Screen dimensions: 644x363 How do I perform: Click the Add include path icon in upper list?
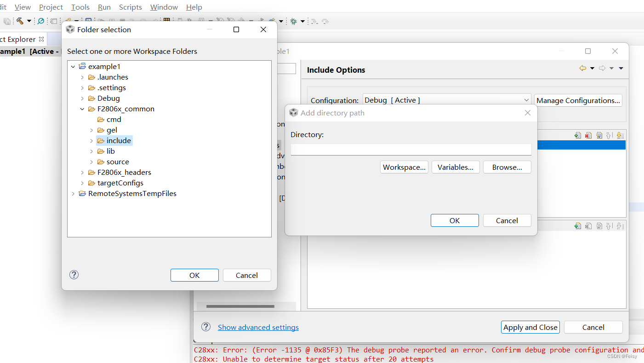(x=578, y=135)
